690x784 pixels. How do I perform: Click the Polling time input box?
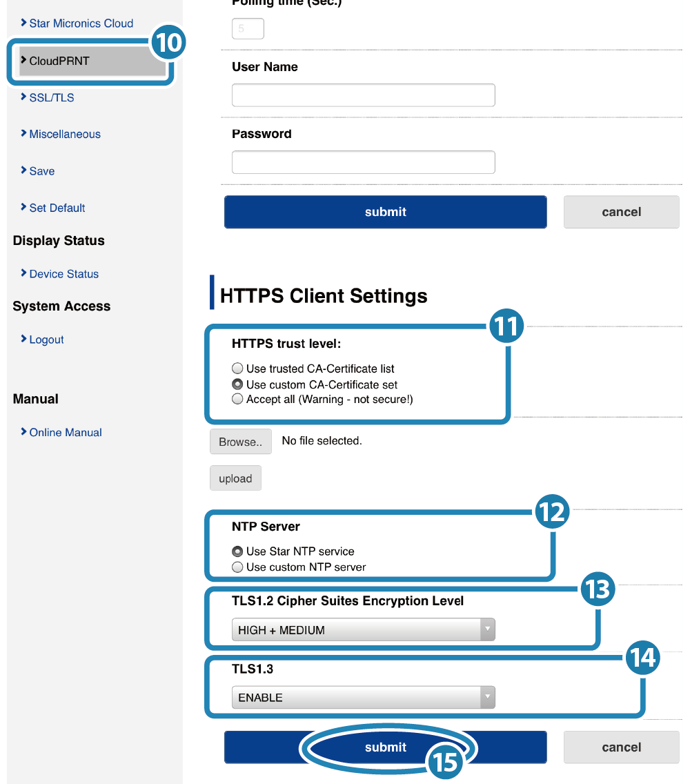coord(248,28)
